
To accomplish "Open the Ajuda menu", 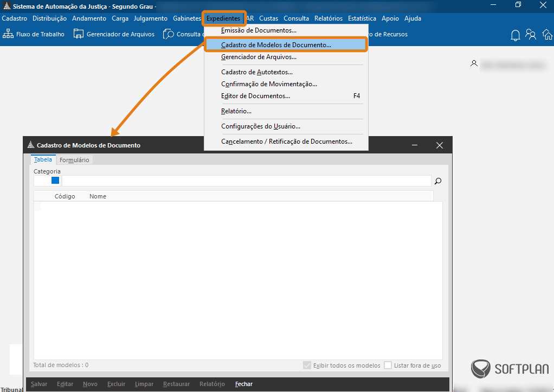I will coord(413,18).
